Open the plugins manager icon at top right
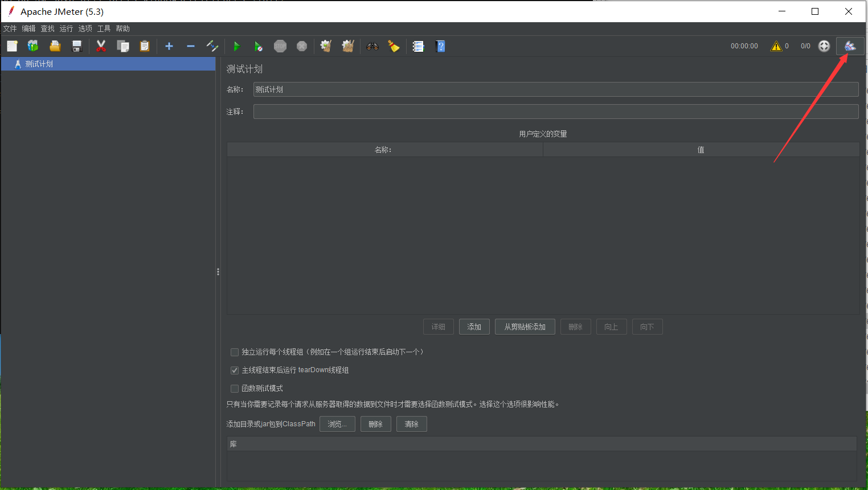The image size is (868, 490). pyautogui.click(x=850, y=46)
